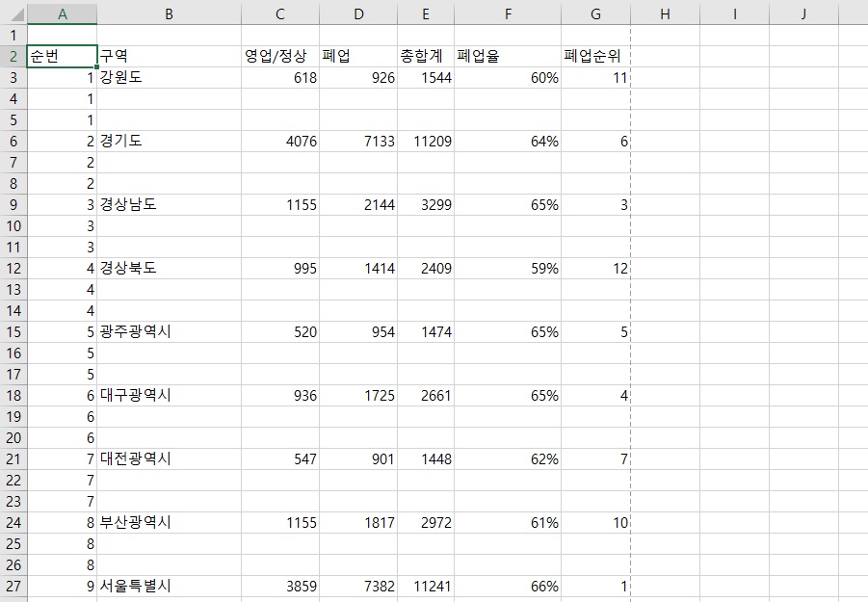Image resolution: width=868 pixels, height=602 pixels.
Task: Select row 15 header
Action: [13, 332]
